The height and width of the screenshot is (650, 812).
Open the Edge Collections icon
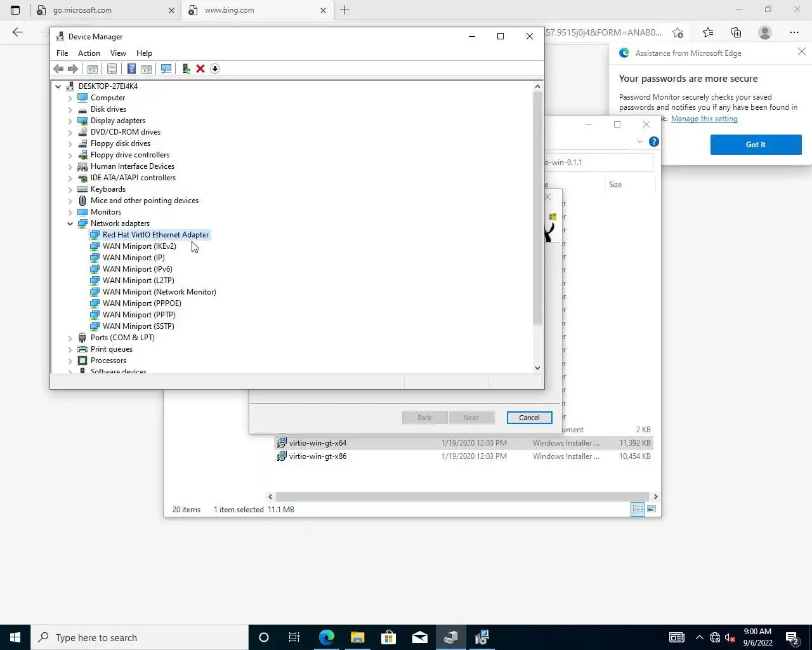pyautogui.click(x=736, y=32)
